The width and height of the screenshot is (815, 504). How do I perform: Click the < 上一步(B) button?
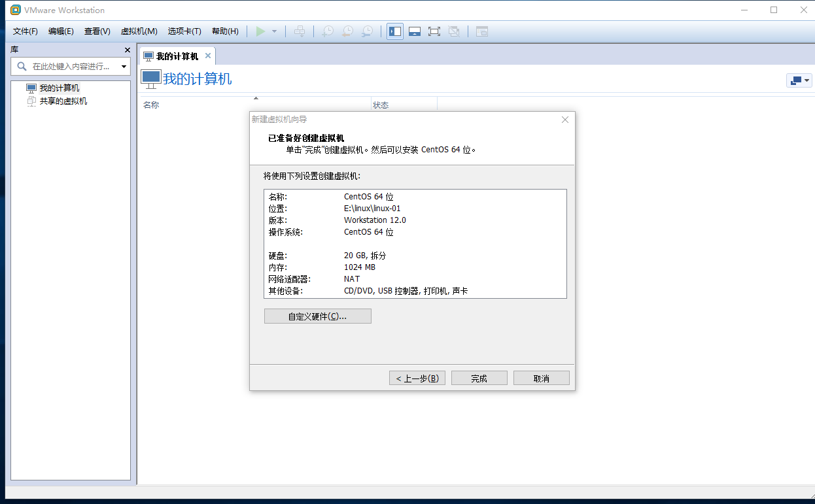tap(417, 378)
